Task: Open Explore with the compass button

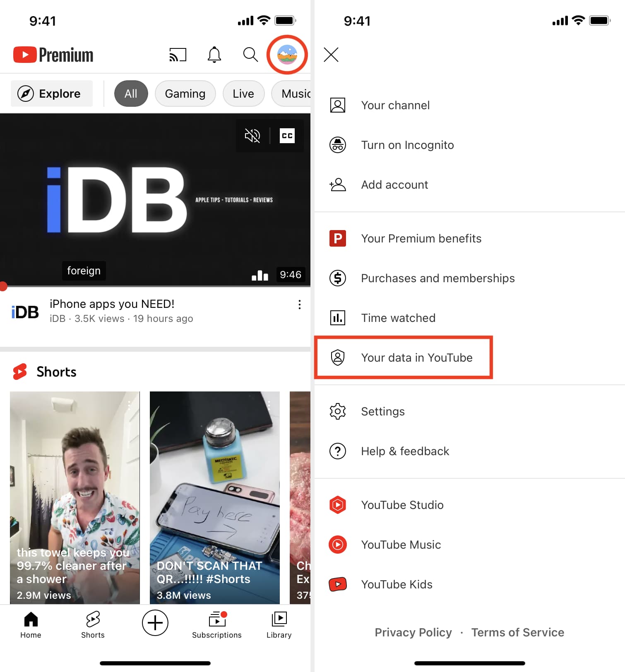Action: coord(52,94)
